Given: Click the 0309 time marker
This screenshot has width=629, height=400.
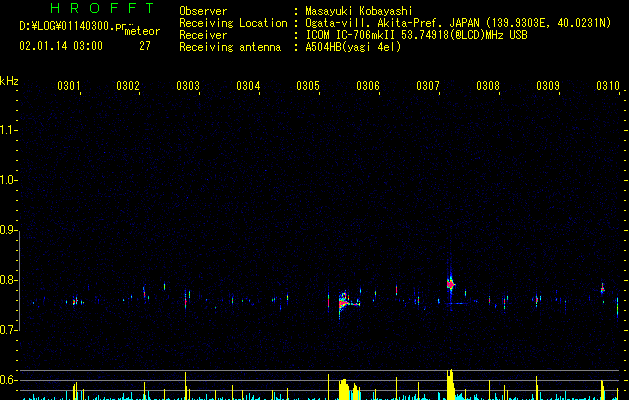Looking at the screenshot, I should [548, 86].
